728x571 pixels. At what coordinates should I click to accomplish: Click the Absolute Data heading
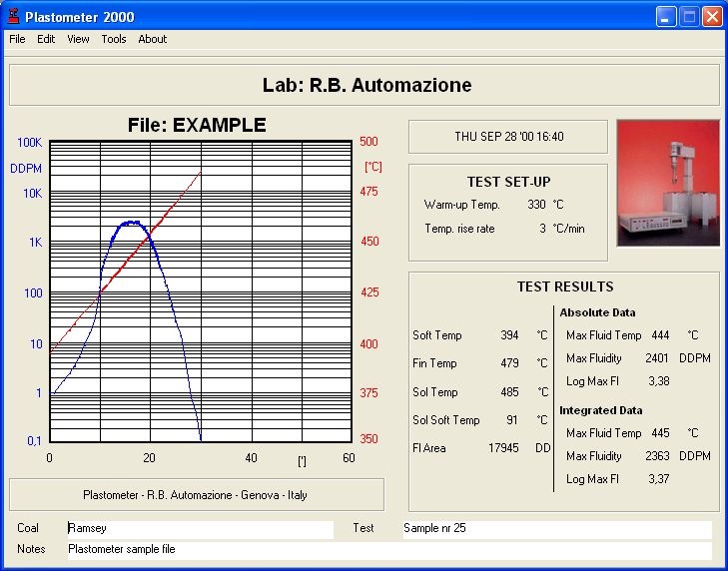click(597, 312)
